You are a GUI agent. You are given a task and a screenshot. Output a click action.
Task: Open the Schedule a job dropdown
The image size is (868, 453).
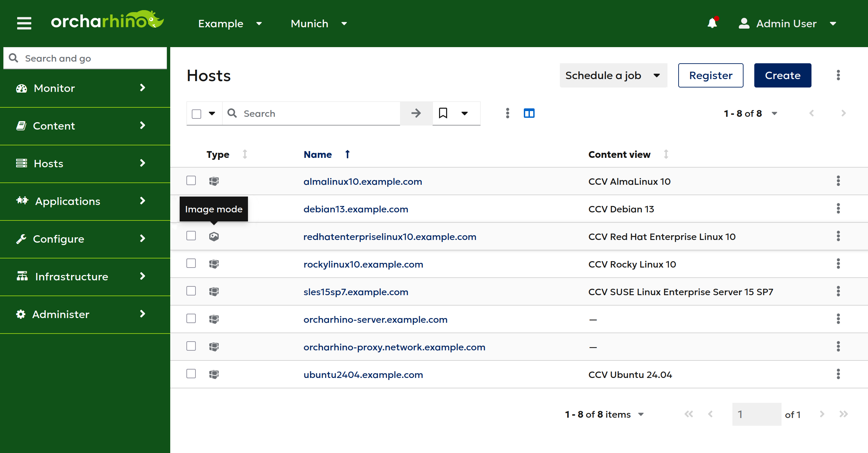point(613,75)
